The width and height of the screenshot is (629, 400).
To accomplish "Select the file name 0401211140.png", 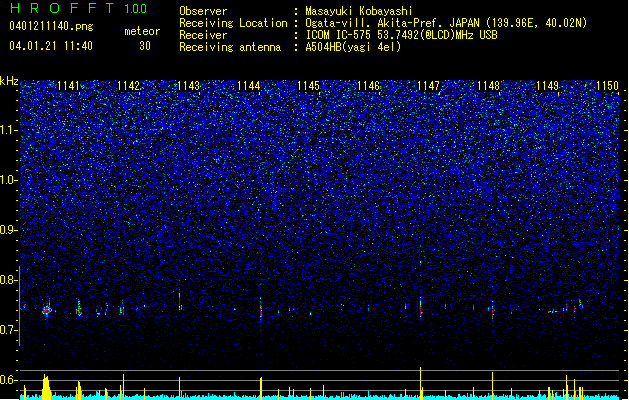I will point(51,26).
